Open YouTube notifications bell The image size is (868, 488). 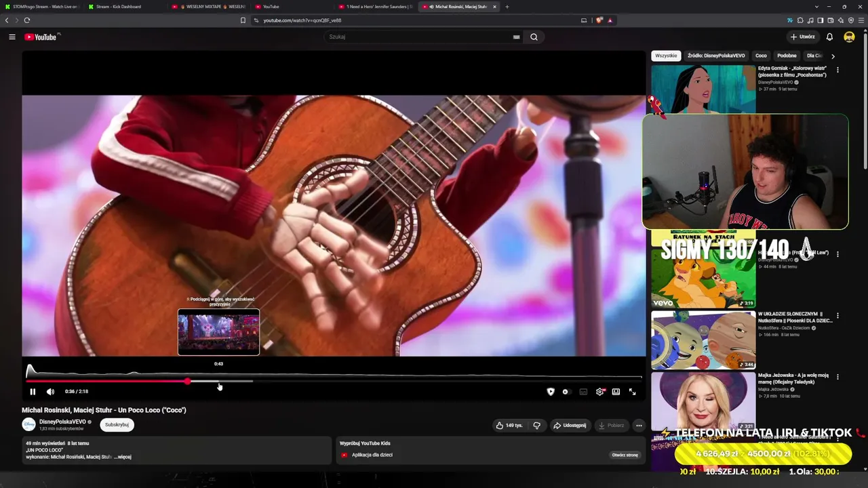point(829,37)
